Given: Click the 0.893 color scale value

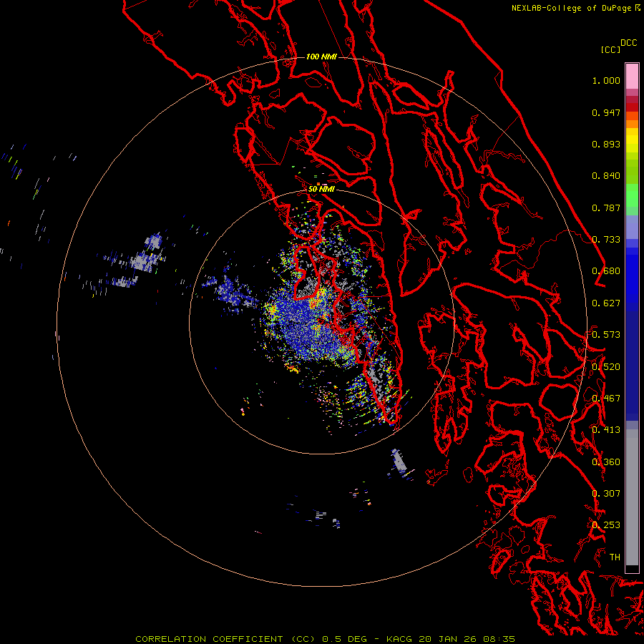Looking at the screenshot, I should [x=606, y=144].
